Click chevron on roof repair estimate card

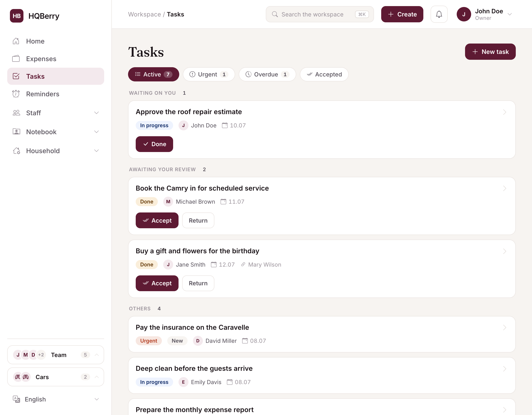pos(504,112)
